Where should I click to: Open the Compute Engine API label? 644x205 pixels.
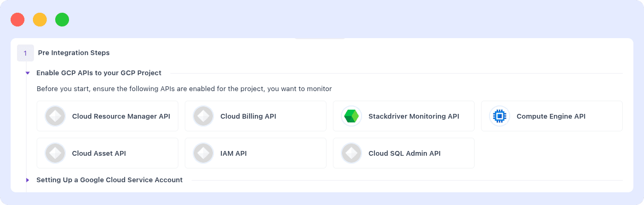coord(551,116)
